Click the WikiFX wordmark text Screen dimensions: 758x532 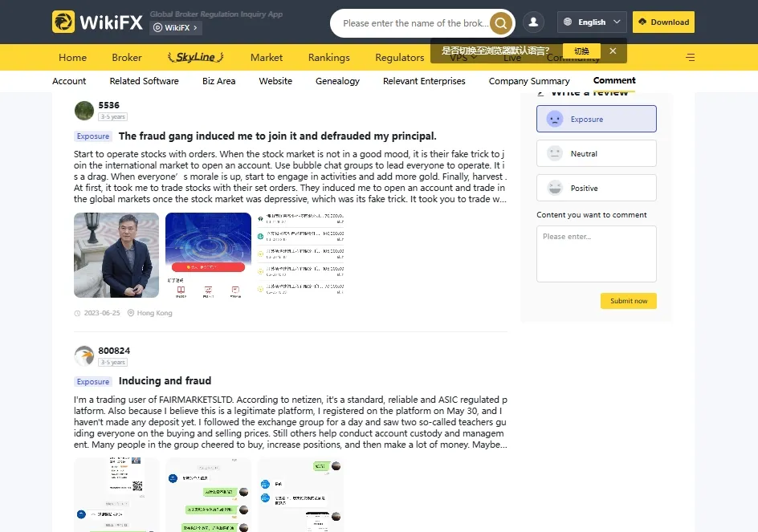click(x=111, y=22)
